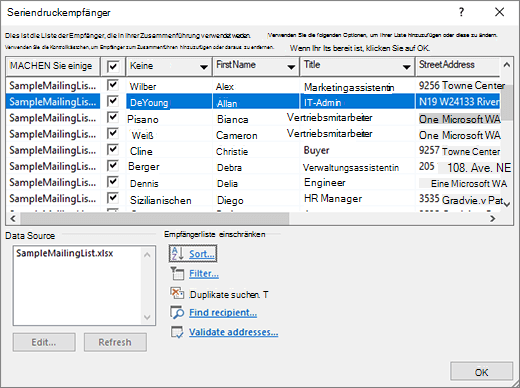Select the Pisano last name cell
The width and height of the screenshot is (520, 388).
pos(169,118)
